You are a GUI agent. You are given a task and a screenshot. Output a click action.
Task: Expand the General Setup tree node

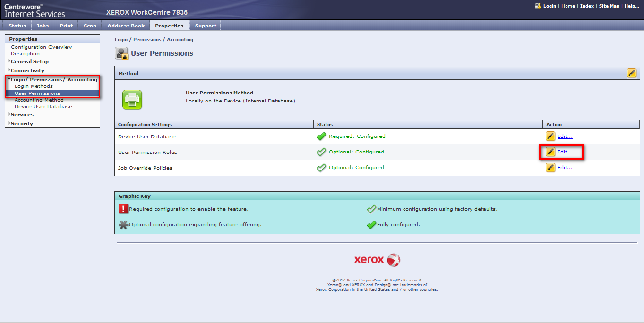pos(29,62)
